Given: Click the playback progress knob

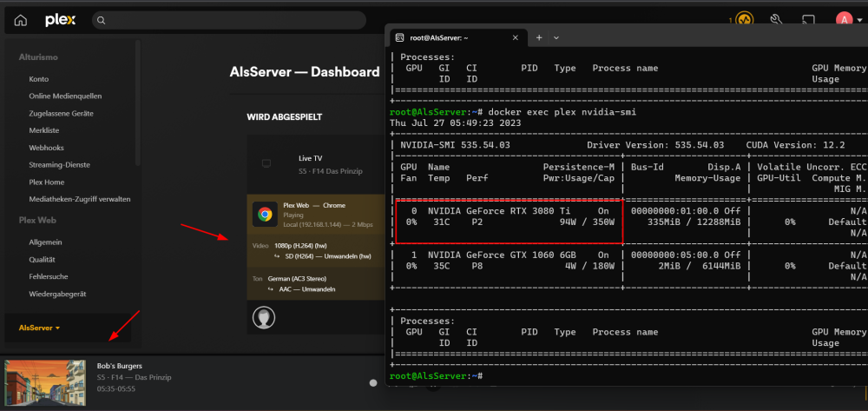Looking at the screenshot, I should pyautogui.click(x=373, y=382).
